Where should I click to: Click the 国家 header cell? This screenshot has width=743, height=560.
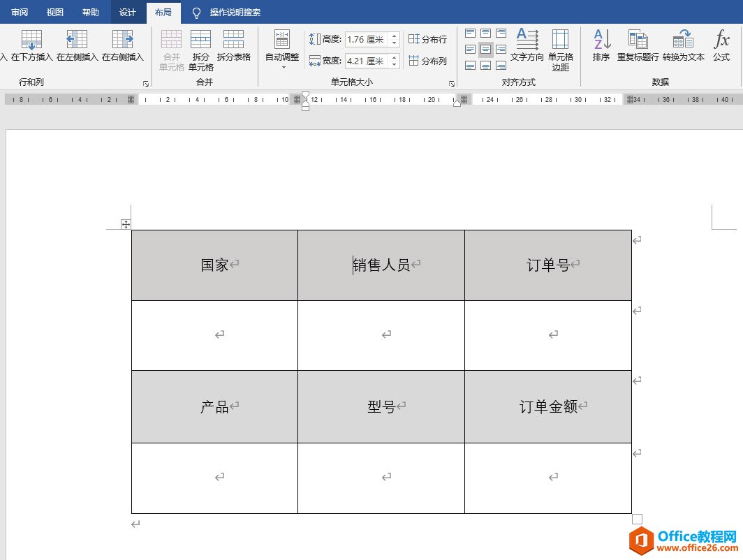(x=214, y=265)
